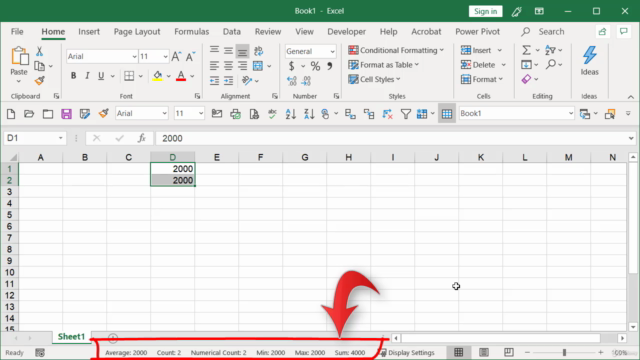This screenshot has height=360, width=640.
Task: Click the Increase Decimal icon
Action: 292,81
